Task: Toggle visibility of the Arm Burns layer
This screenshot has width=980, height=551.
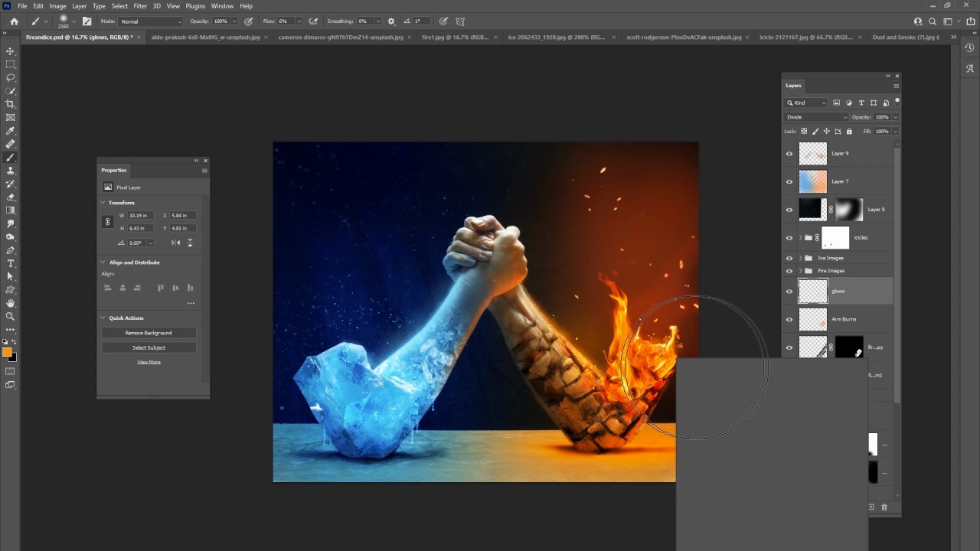Action: pos(789,319)
